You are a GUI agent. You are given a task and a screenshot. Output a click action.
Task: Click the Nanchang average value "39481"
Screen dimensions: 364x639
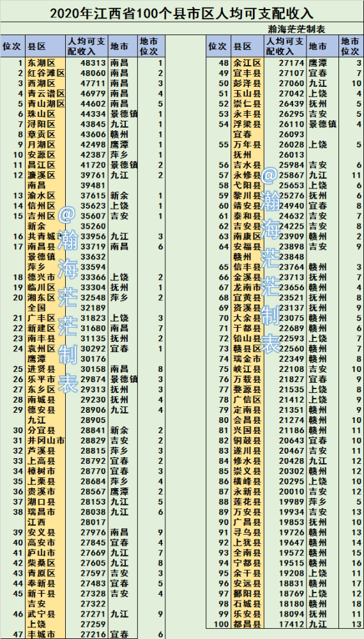(x=93, y=185)
